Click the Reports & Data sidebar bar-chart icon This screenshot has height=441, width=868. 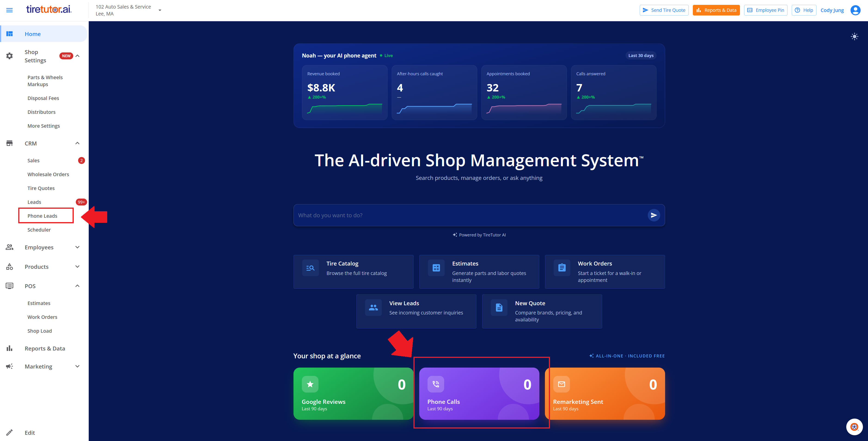pos(9,348)
